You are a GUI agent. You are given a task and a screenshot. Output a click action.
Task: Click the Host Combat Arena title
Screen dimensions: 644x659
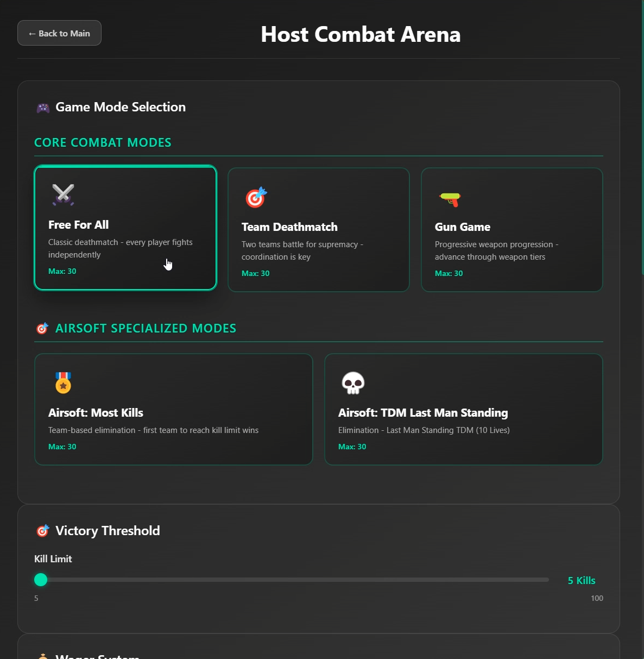tap(361, 34)
